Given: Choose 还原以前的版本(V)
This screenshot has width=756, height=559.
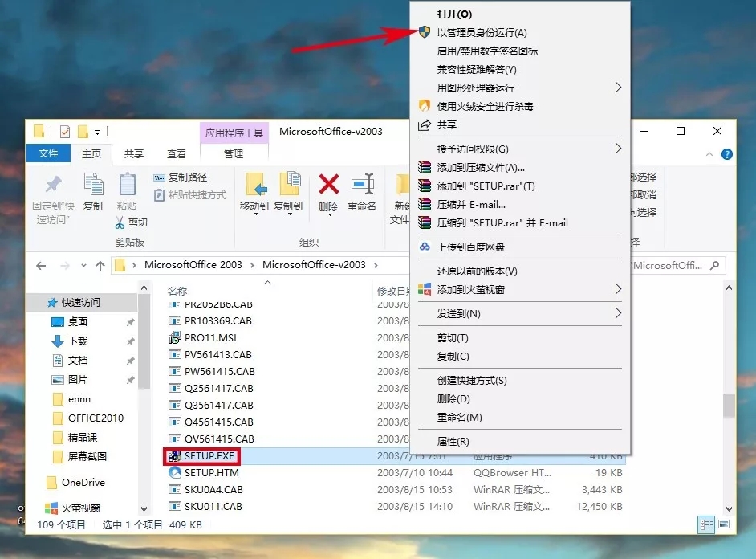Looking at the screenshot, I should pos(477,271).
